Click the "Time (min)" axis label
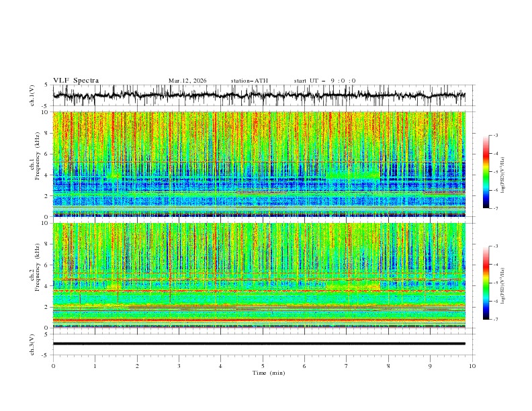 pyautogui.click(x=269, y=373)
